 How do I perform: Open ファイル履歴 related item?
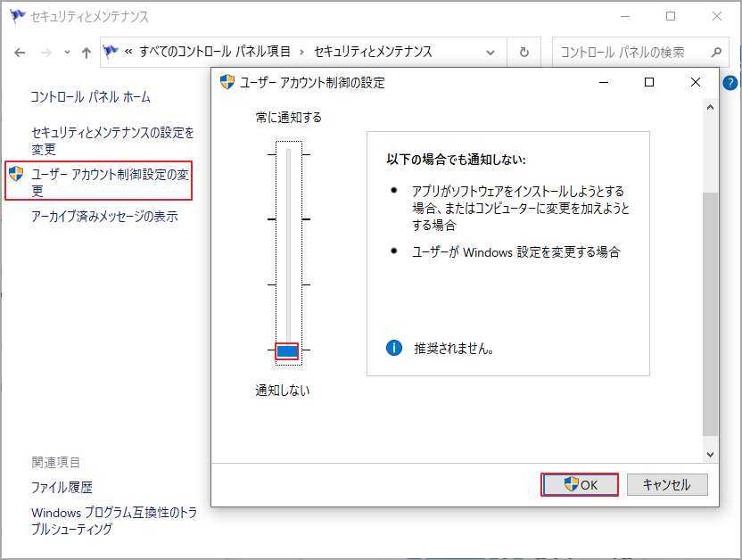(62, 487)
